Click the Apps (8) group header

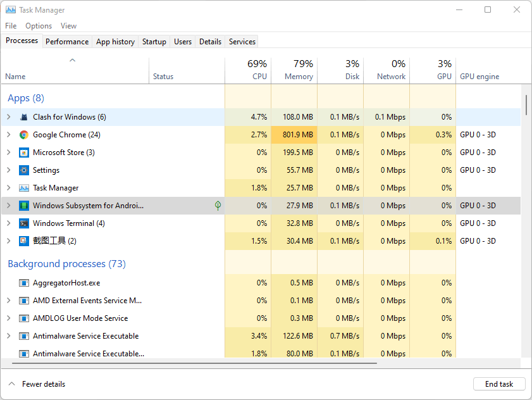click(26, 98)
